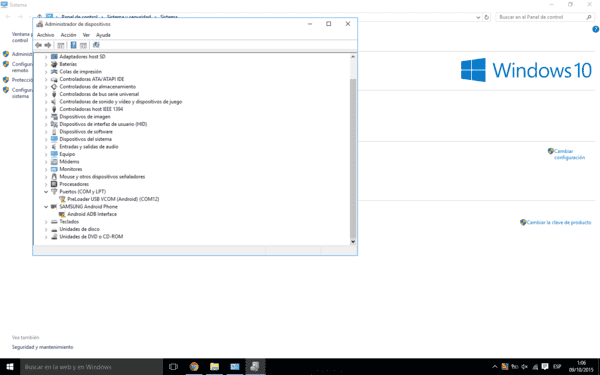Open the Windows Start button
The height and width of the screenshot is (375, 600).
10,367
